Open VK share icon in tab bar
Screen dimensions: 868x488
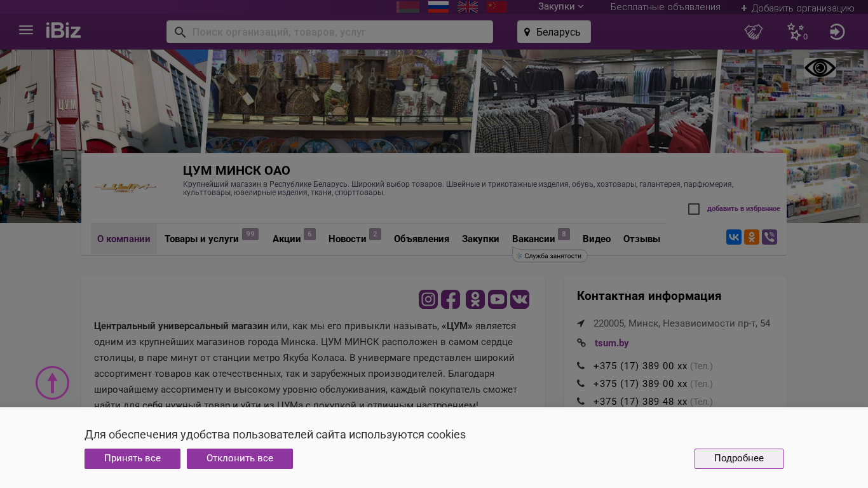tap(734, 237)
